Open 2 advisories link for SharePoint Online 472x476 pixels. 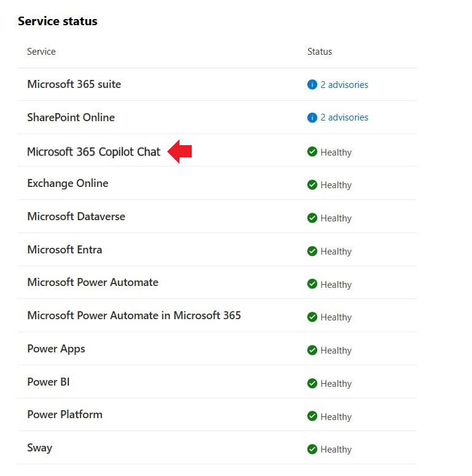[344, 117]
